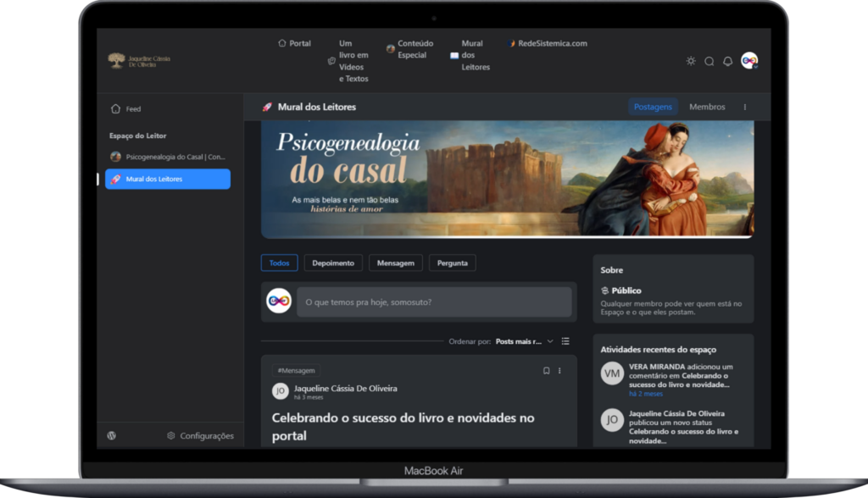Click the Jaqueline Cássia De Oliveira logo
Viewport: 868px width, 498px height.
pyautogui.click(x=139, y=61)
